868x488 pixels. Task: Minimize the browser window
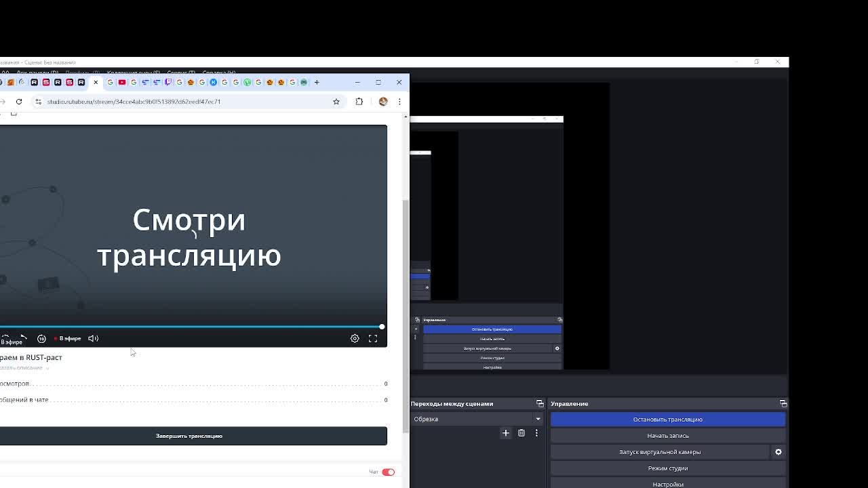pyautogui.click(x=357, y=82)
